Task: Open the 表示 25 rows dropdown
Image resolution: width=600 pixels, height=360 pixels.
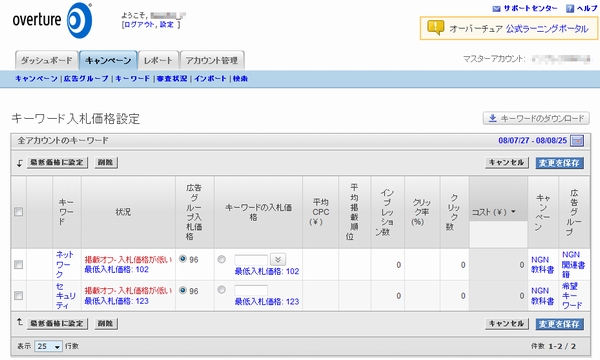Action: [48, 346]
